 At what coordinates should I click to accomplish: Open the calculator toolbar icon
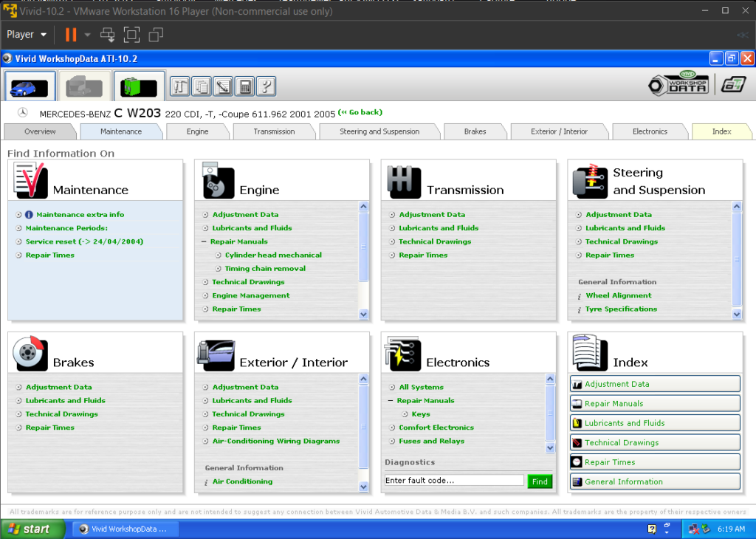(245, 87)
